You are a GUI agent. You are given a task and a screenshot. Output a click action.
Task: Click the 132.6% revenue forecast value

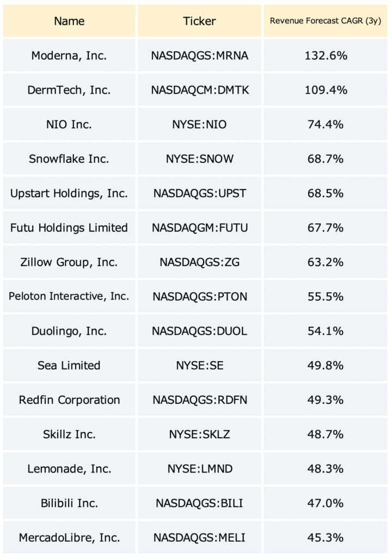[x=325, y=56]
